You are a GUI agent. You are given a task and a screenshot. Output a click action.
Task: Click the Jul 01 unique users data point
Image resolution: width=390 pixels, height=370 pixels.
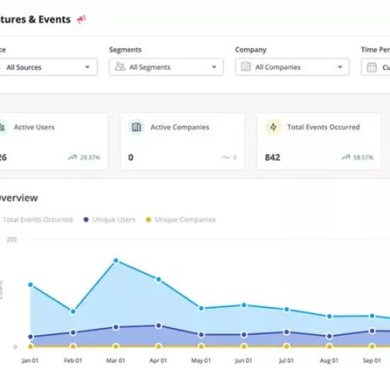pos(287,332)
